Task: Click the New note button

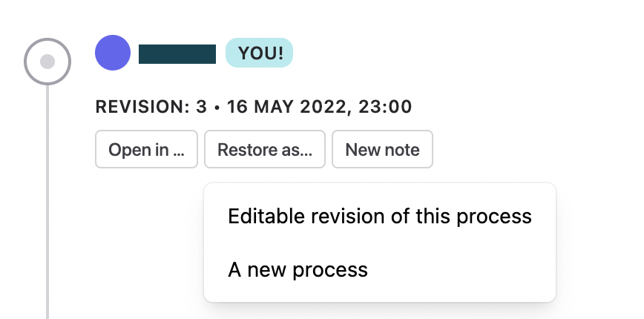Action: 382,149
